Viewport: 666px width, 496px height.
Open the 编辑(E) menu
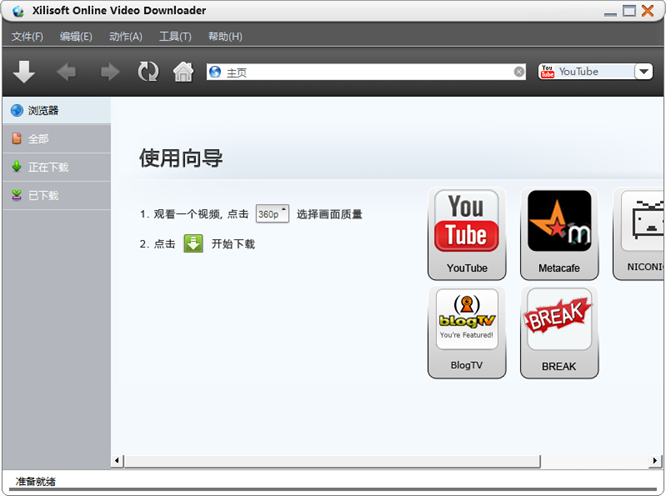pos(76,37)
